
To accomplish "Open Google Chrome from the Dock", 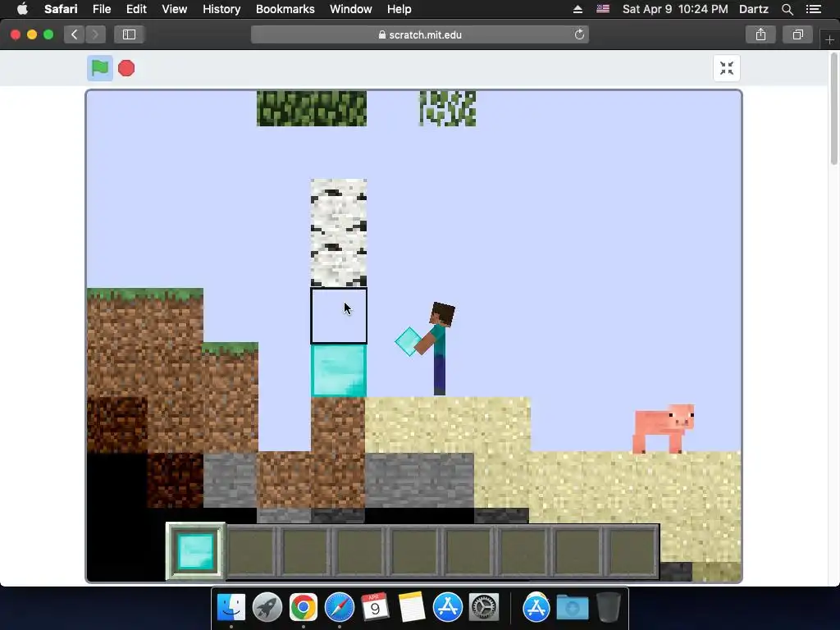I will [x=304, y=607].
